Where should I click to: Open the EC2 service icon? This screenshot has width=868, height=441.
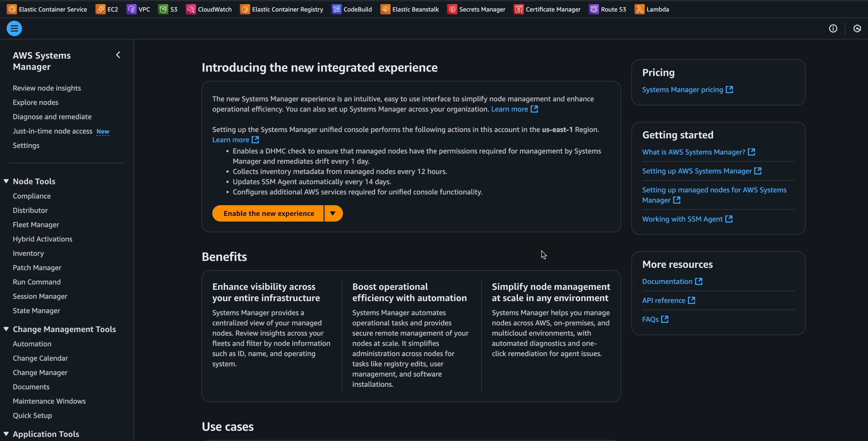coord(100,9)
